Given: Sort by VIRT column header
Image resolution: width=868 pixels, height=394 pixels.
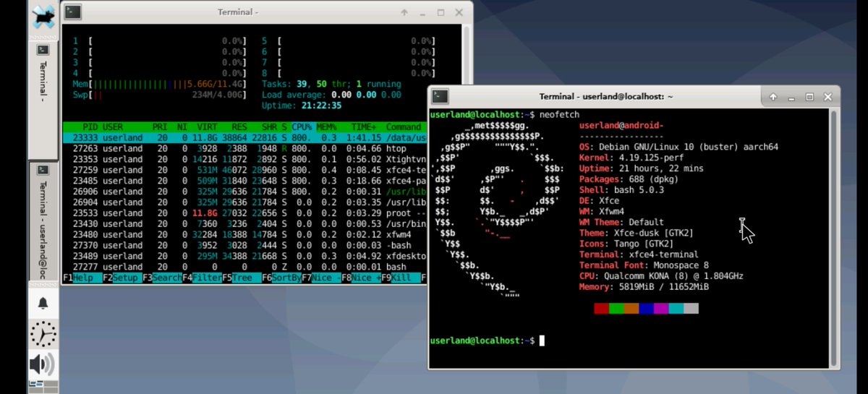Looking at the screenshot, I should pos(207,127).
